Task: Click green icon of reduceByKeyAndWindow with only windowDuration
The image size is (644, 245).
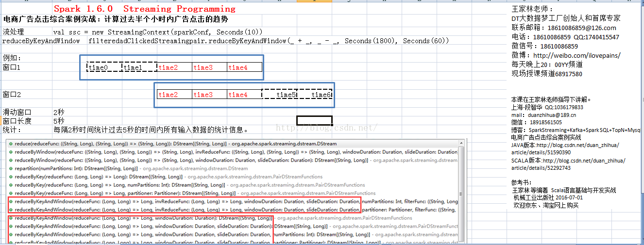Action: coord(11,218)
